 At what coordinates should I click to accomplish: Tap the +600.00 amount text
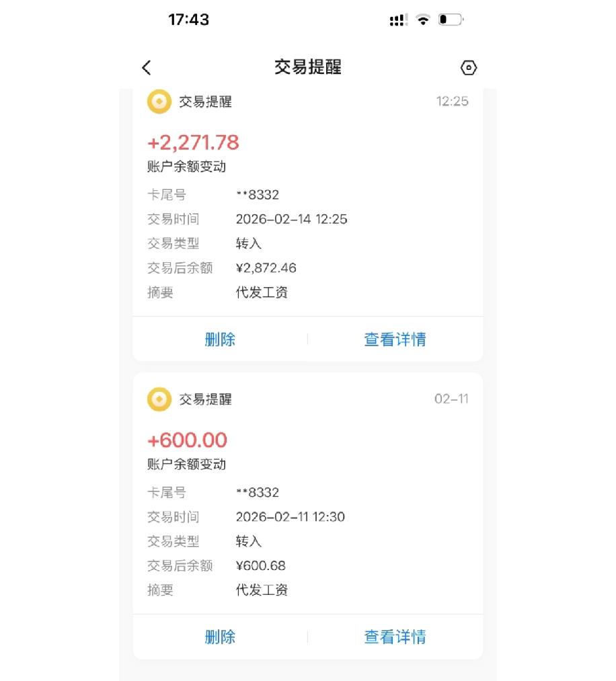click(187, 440)
